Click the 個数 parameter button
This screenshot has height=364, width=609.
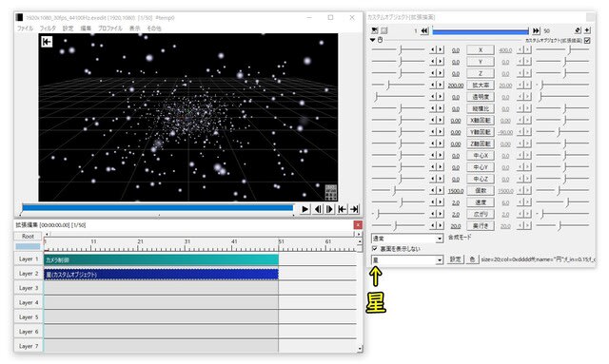(481, 190)
